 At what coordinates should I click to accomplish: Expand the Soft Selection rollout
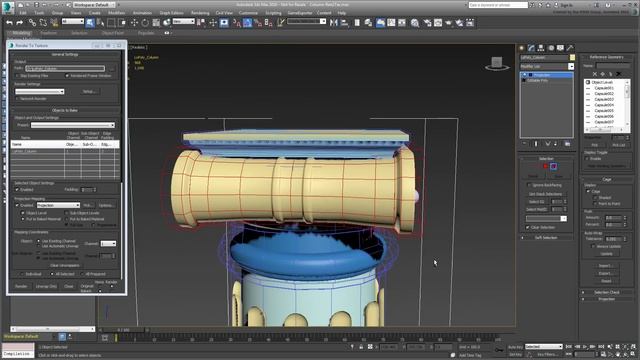click(x=546, y=237)
